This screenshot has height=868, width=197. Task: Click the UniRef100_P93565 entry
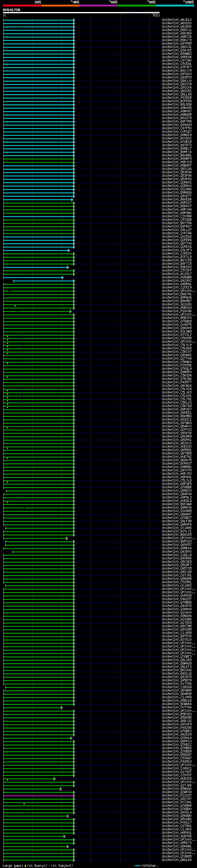pyautogui.click(x=177, y=98)
